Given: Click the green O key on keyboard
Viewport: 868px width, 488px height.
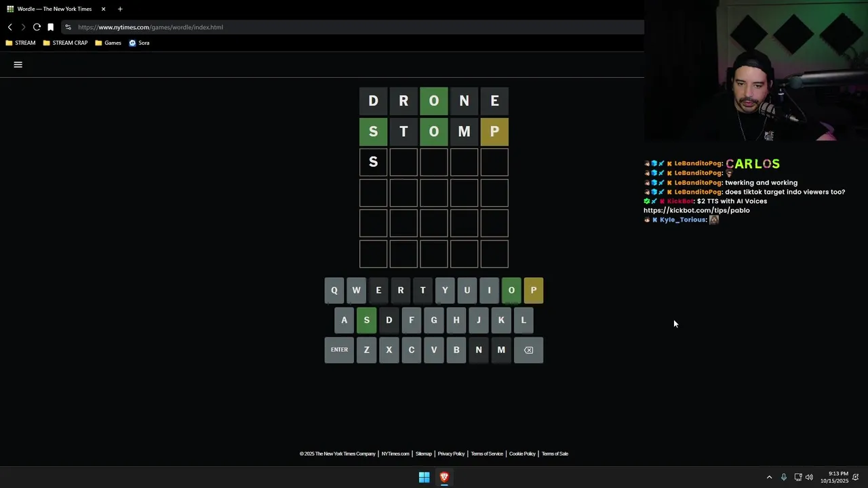Looking at the screenshot, I should tap(511, 290).
